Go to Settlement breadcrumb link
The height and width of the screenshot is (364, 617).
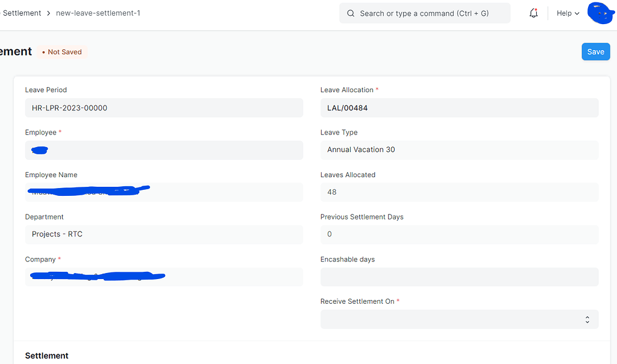click(x=22, y=13)
